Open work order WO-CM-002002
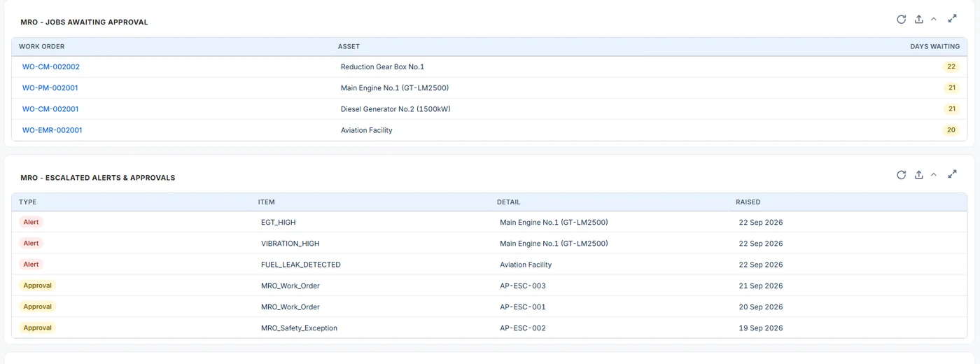Screen dimensions: 980x364 (51, 67)
